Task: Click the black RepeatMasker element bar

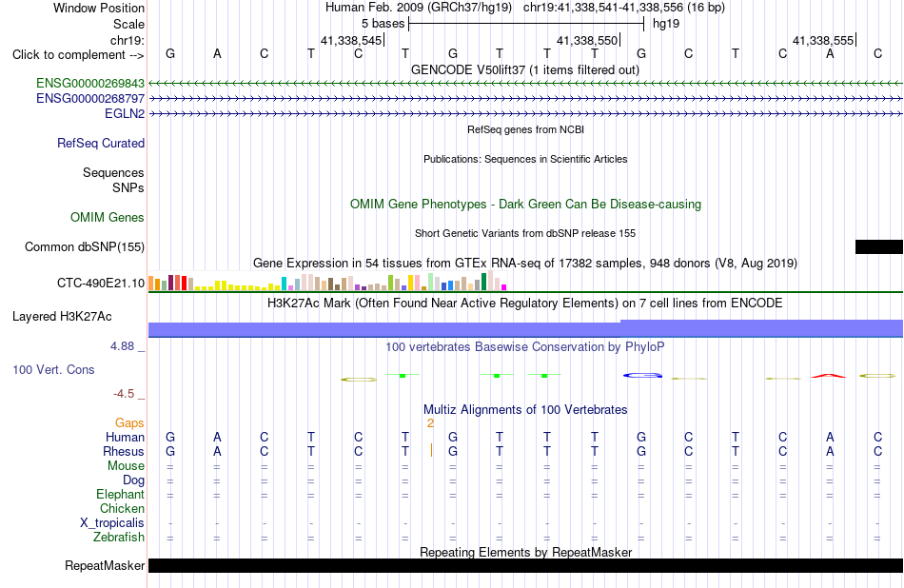Action: pos(525,565)
